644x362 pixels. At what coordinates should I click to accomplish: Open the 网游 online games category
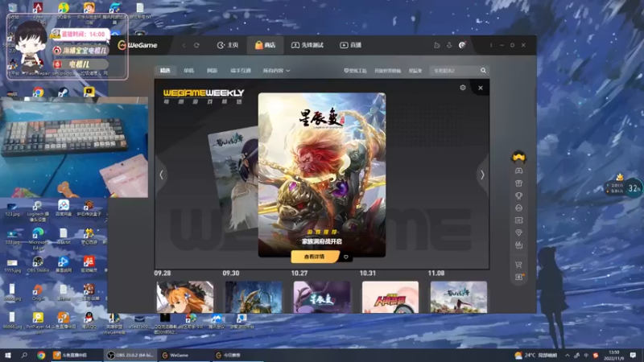point(212,71)
